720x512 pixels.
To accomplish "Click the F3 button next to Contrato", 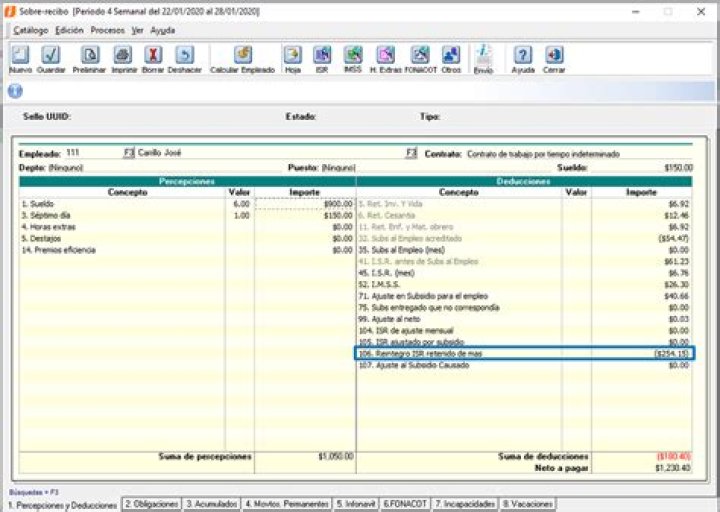I will click(x=411, y=153).
